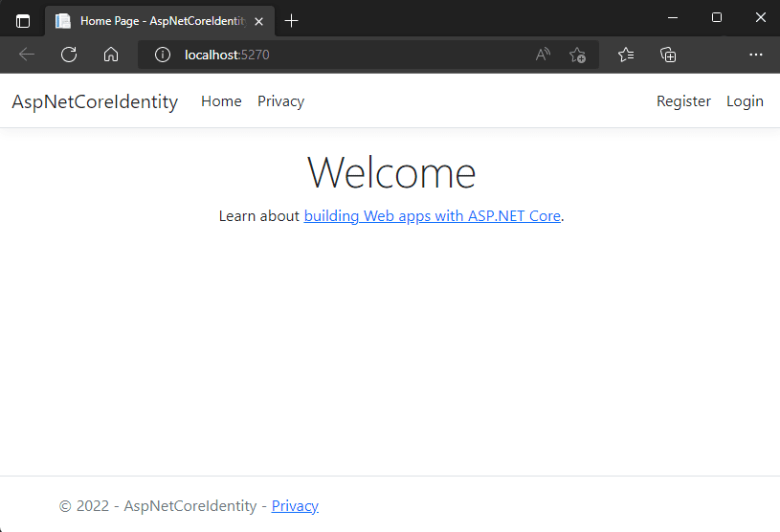
Task: Activate Read aloud icon in address bar
Action: pos(543,55)
